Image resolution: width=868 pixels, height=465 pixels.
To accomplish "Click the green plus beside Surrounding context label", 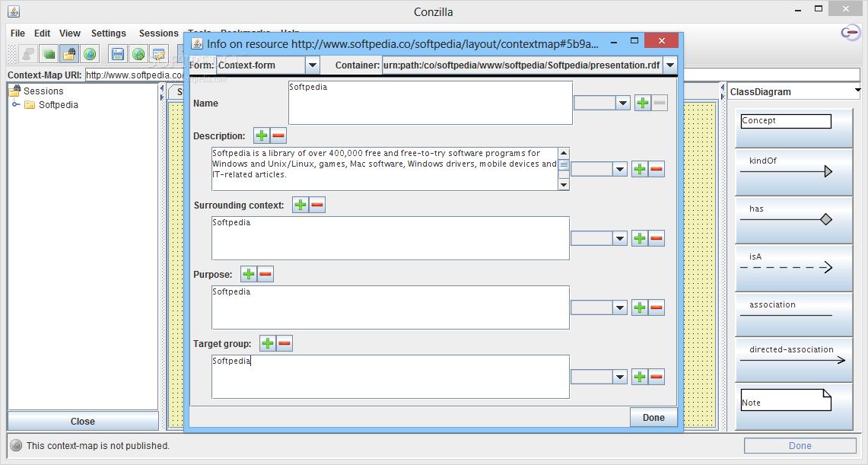I will 300,205.
